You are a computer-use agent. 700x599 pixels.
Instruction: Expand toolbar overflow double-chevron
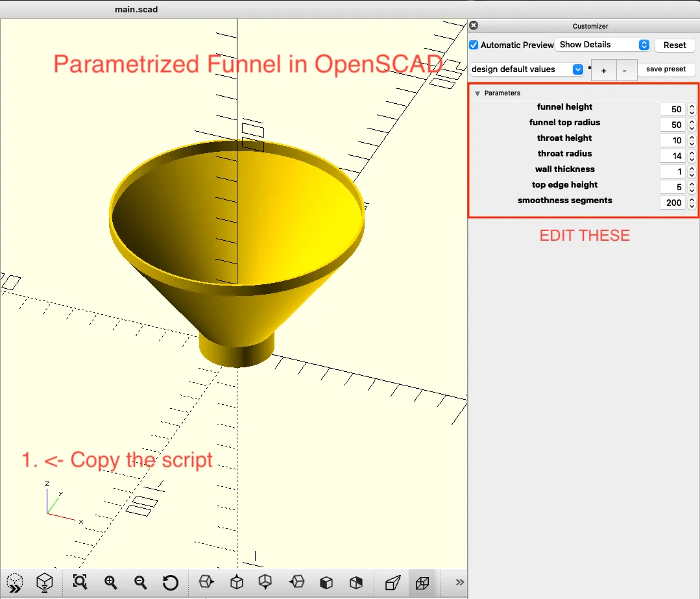[x=459, y=582]
